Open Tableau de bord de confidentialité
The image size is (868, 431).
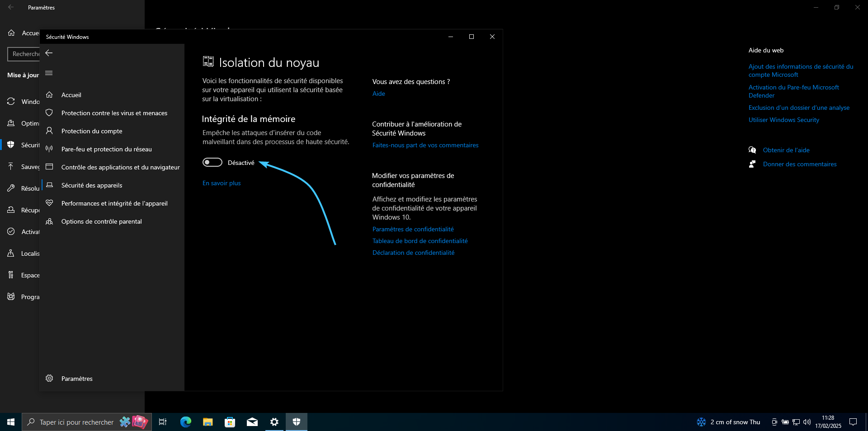click(420, 241)
